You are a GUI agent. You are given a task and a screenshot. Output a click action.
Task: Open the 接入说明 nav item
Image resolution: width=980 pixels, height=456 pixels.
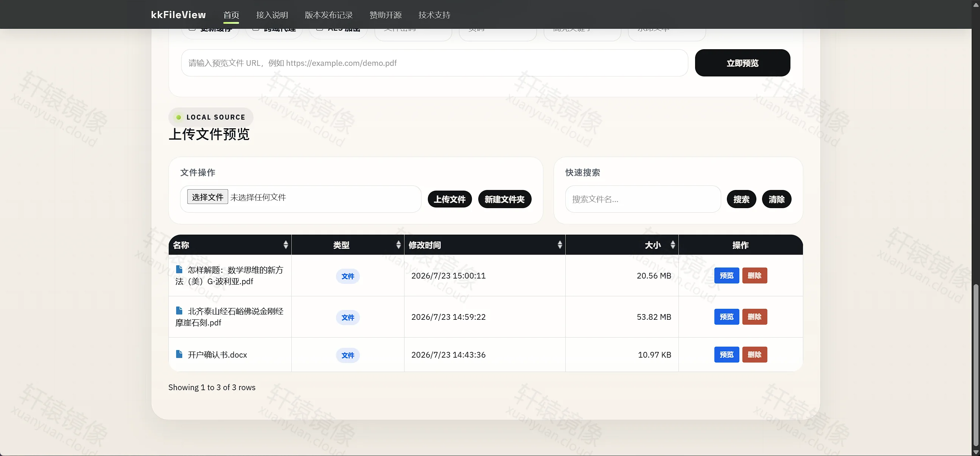pyautogui.click(x=272, y=15)
